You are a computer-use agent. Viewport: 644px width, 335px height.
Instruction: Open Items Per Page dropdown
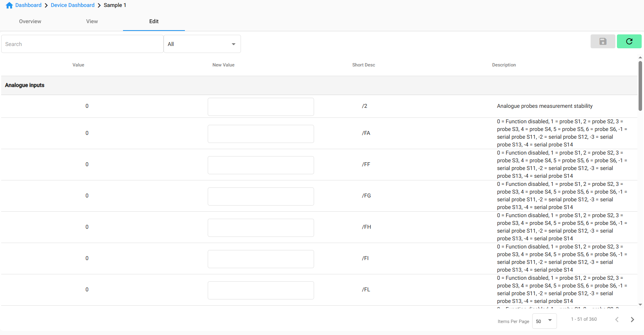(x=544, y=321)
